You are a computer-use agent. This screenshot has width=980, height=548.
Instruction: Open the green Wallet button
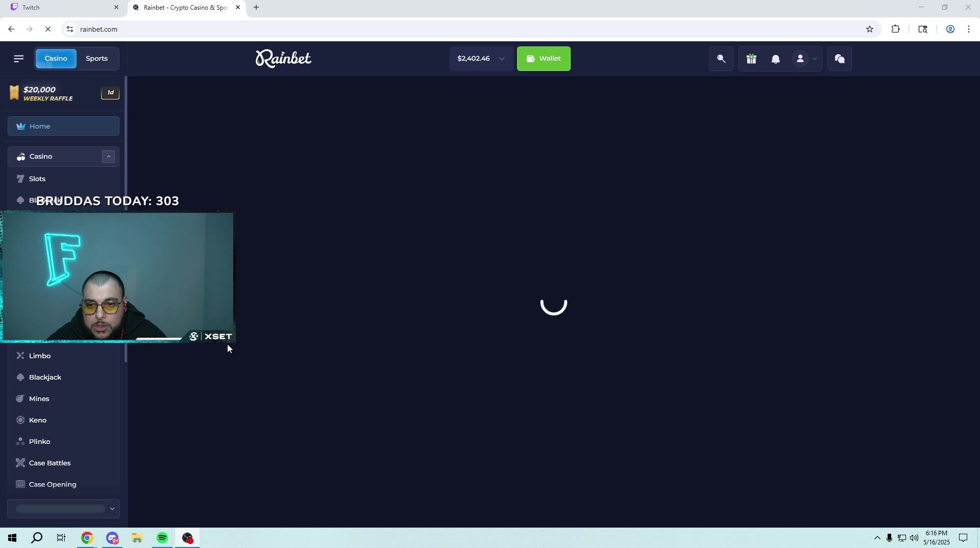point(544,59)
